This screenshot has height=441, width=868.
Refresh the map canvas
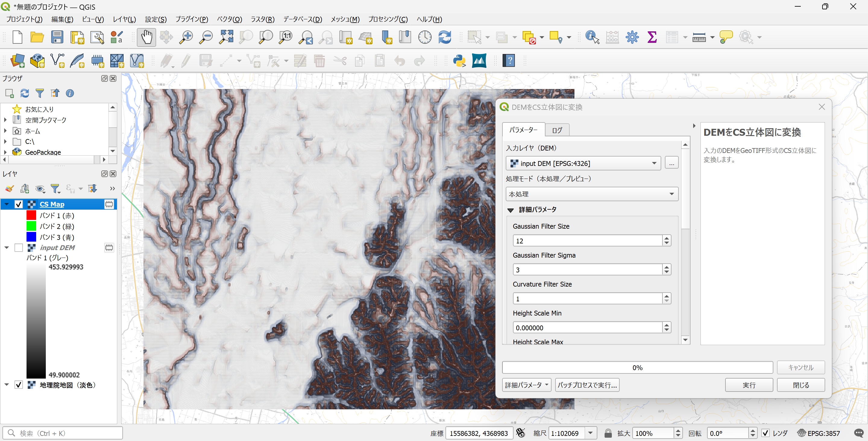[x=445, y=37]
